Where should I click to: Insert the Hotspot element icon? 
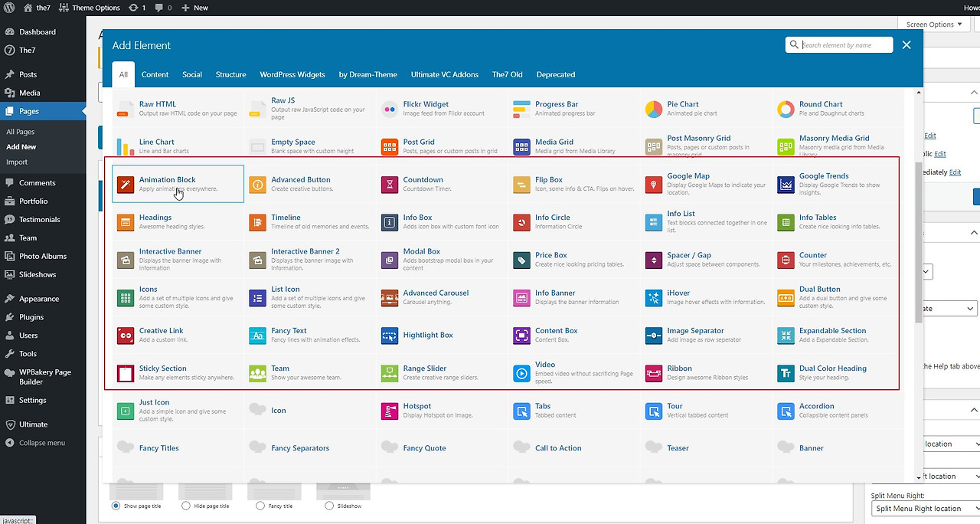click(390, 411)
